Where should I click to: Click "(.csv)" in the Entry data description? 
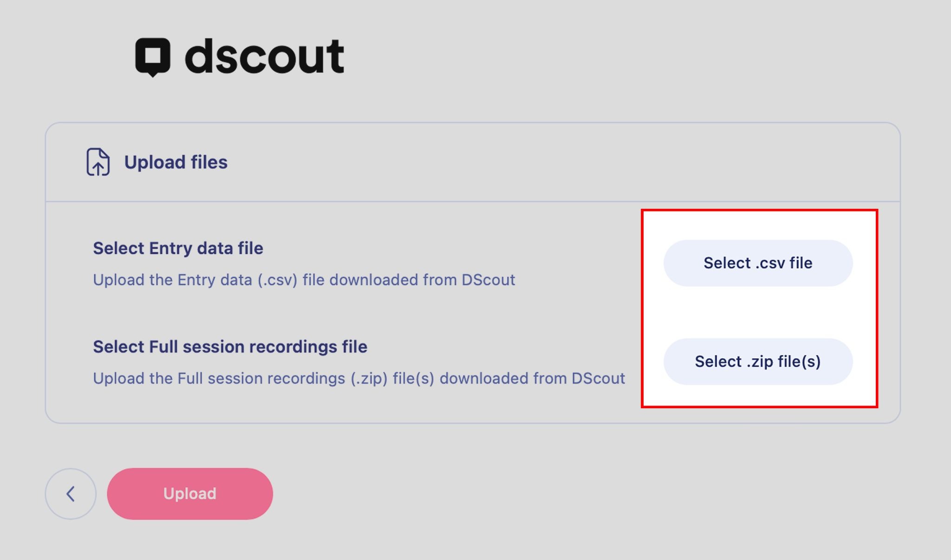pyautogui.click(x=277, y=280)
